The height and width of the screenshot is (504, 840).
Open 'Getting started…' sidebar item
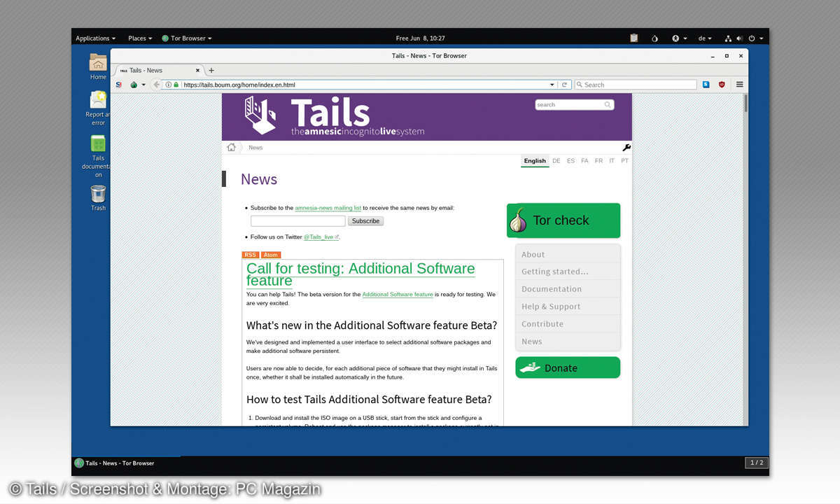(x=568, y=272)
